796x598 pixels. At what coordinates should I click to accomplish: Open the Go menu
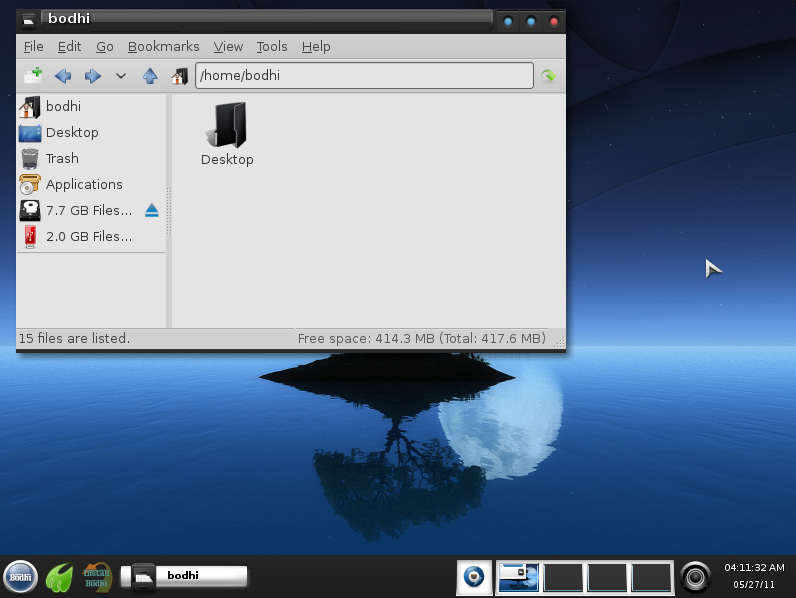pos(105,47)
